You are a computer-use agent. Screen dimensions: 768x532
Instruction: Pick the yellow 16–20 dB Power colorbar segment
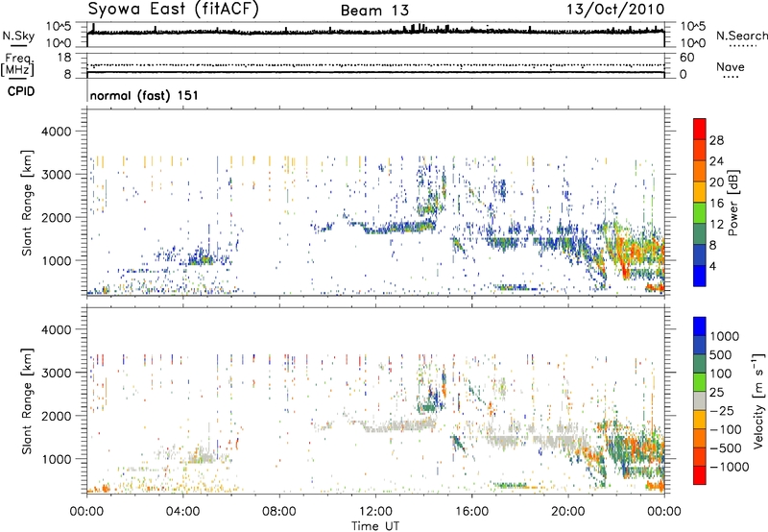[700, 192]
